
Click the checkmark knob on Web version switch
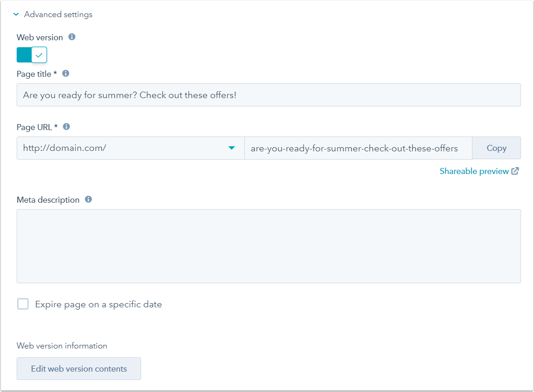click(39, 55)
